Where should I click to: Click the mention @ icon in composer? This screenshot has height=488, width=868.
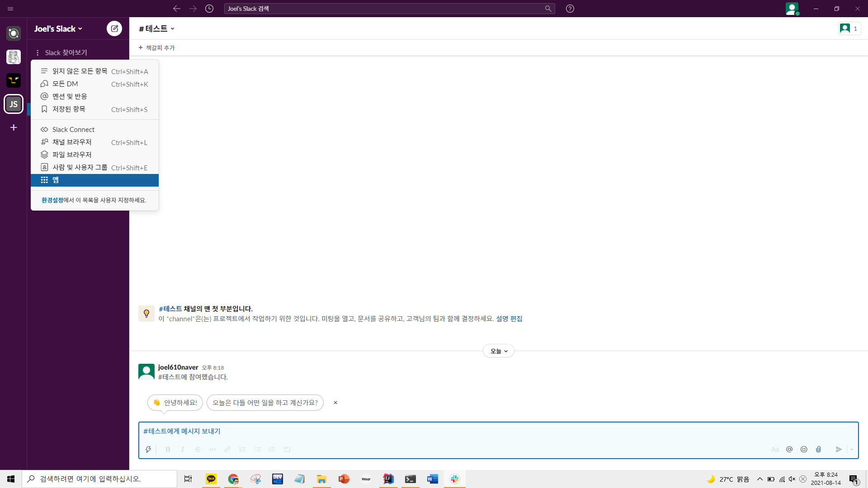point(789,449)
